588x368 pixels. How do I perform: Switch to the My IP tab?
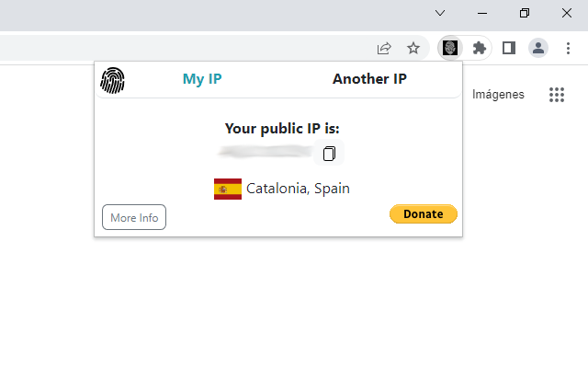[x=202, y=79]
